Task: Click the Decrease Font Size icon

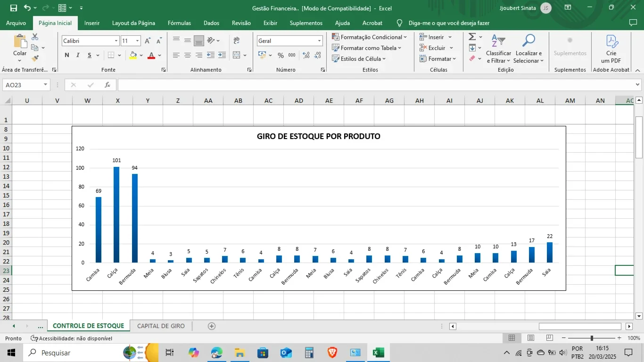Action: (159, 41)
